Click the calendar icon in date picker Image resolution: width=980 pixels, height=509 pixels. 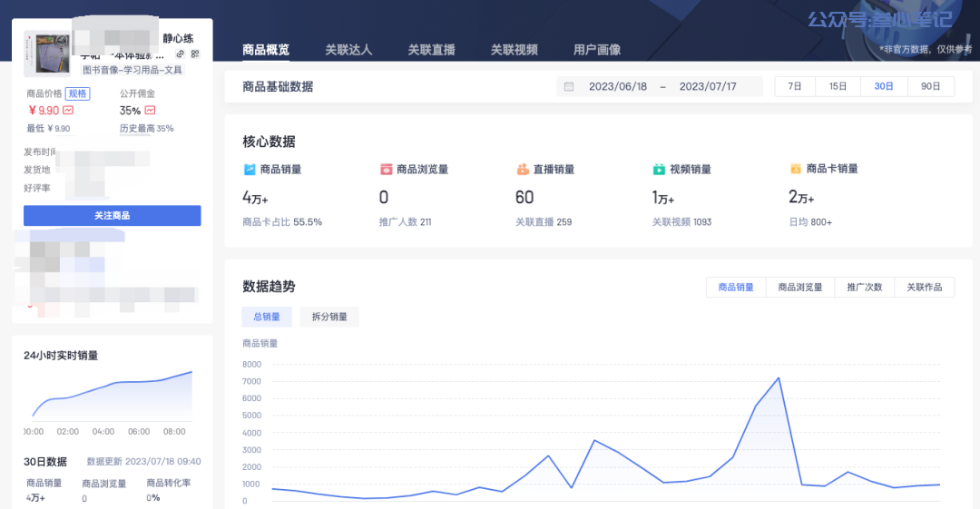point(569,87)
